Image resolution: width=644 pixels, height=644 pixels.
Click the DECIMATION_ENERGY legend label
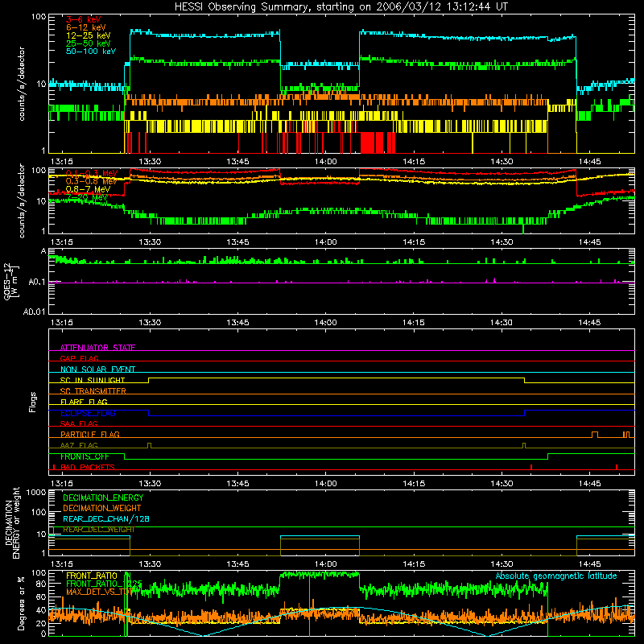tap(103, 497)
